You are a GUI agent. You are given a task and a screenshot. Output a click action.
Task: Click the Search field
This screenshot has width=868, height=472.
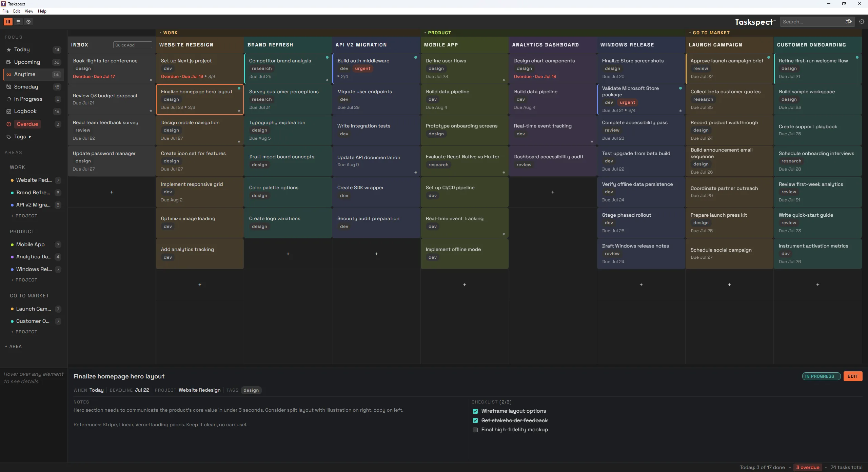coord(817,22)
